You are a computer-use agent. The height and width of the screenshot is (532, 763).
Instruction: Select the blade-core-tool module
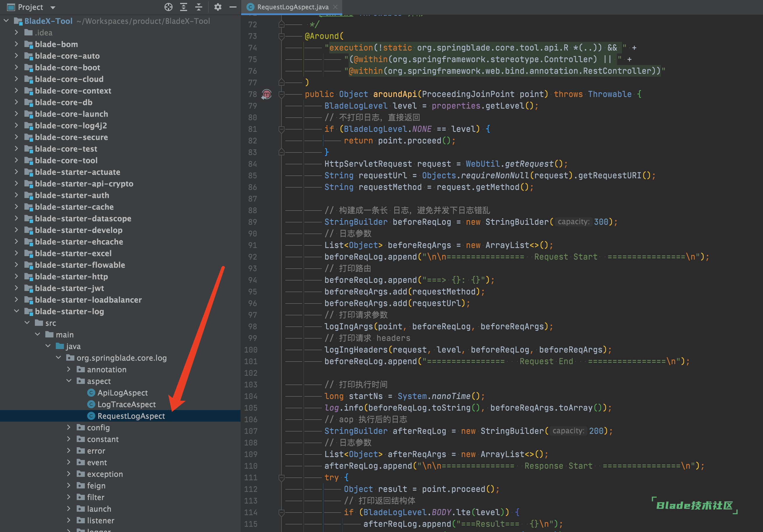66,160
